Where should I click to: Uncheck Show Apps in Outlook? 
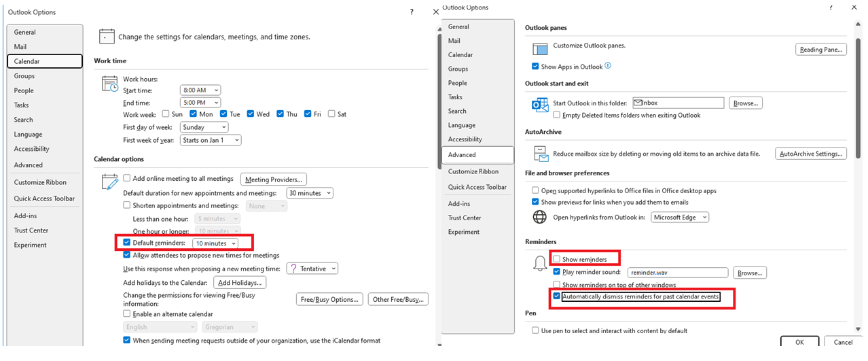(x=536, y=67)
